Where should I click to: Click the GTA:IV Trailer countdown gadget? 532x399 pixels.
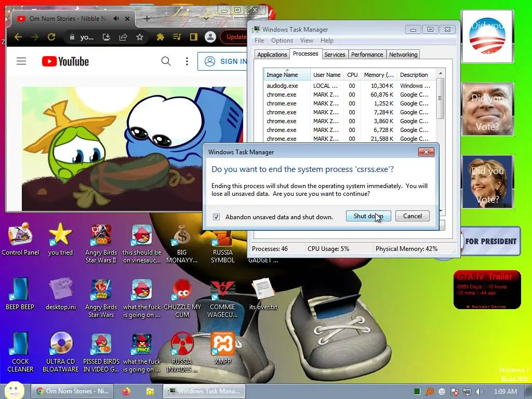point(487,290)
